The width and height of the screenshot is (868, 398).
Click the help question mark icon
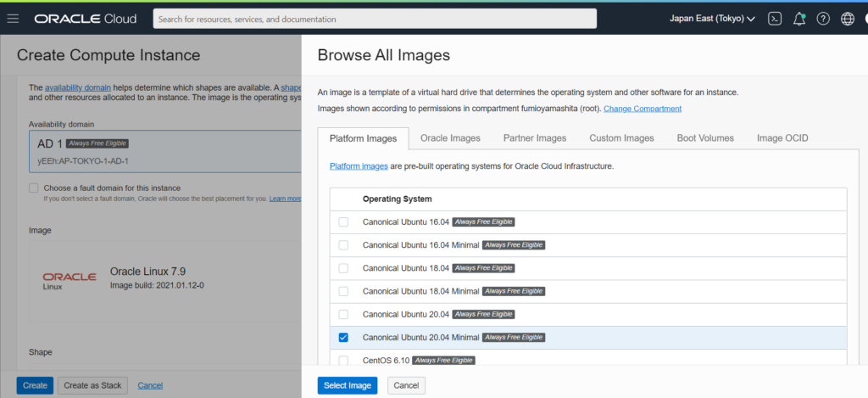[822, 19]
